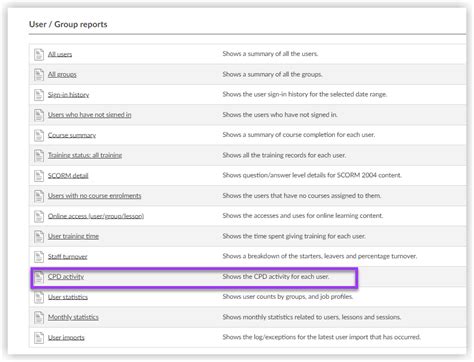Open the User training time report
This screenshot has height=362, width=474.
(73, 236)
